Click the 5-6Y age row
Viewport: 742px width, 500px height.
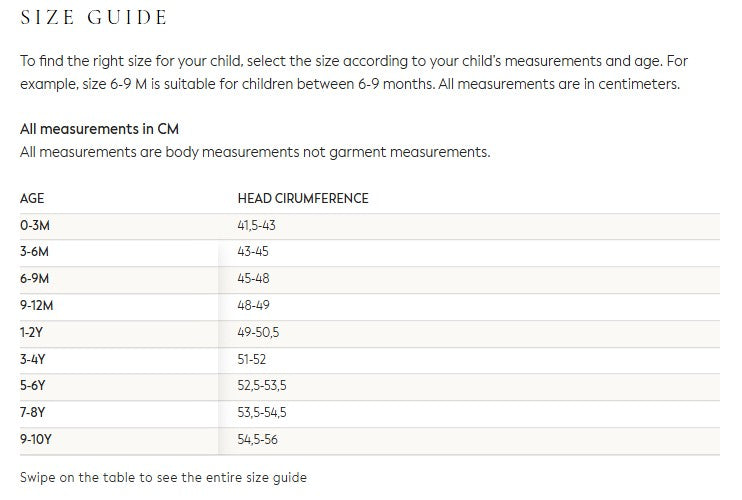(x=32, y=385)
